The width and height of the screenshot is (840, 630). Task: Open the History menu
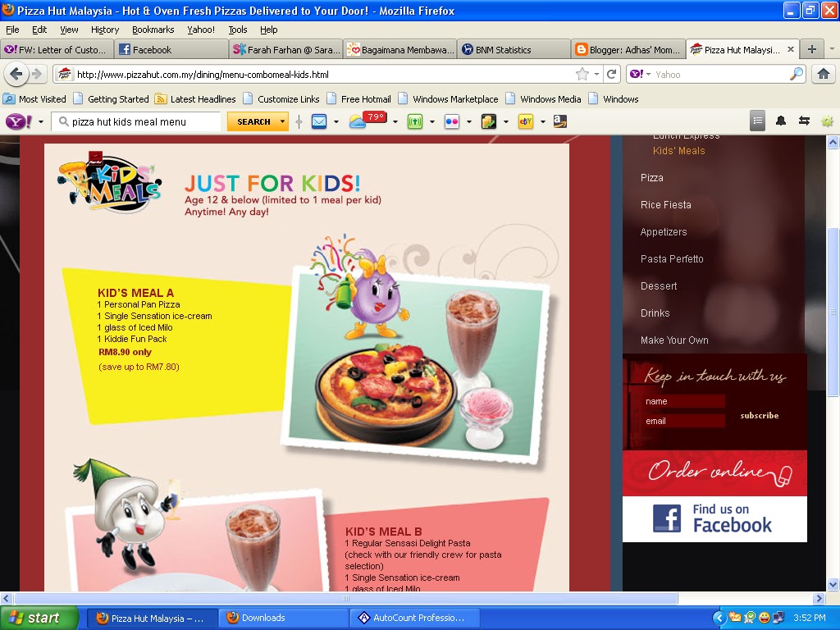104,30
